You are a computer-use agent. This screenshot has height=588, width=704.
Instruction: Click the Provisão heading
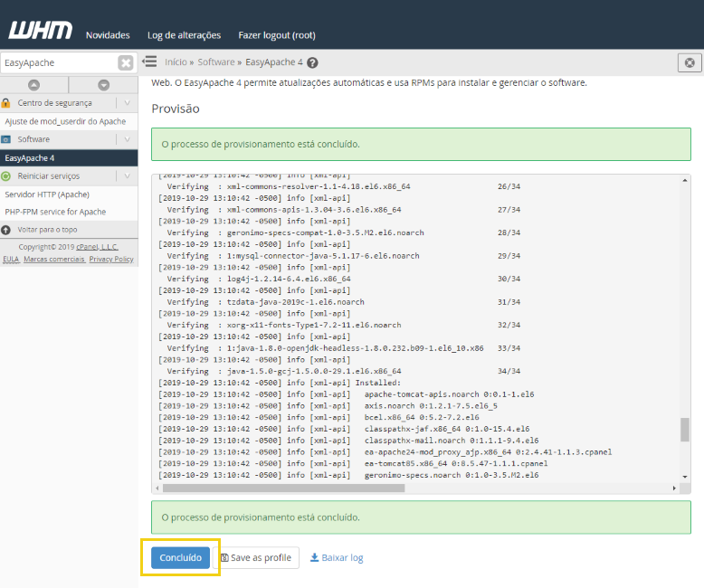tap(176, 109)
